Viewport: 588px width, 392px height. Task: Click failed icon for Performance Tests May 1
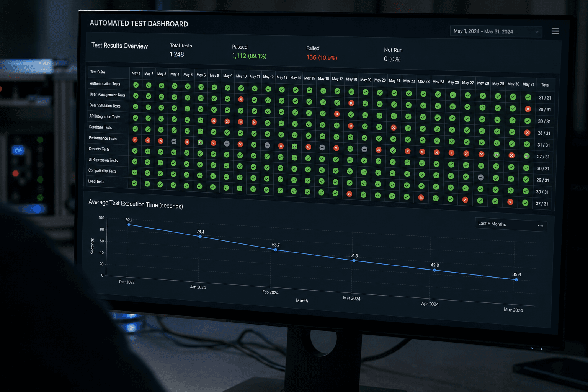tap(135, 140)
